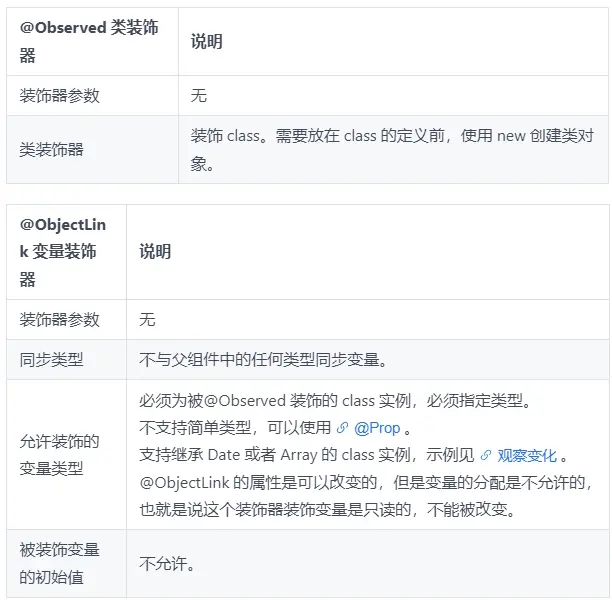Click the text 装饰 class。需要放在 class 的定义前
The image size is (612, 600).
click(317, 136)
